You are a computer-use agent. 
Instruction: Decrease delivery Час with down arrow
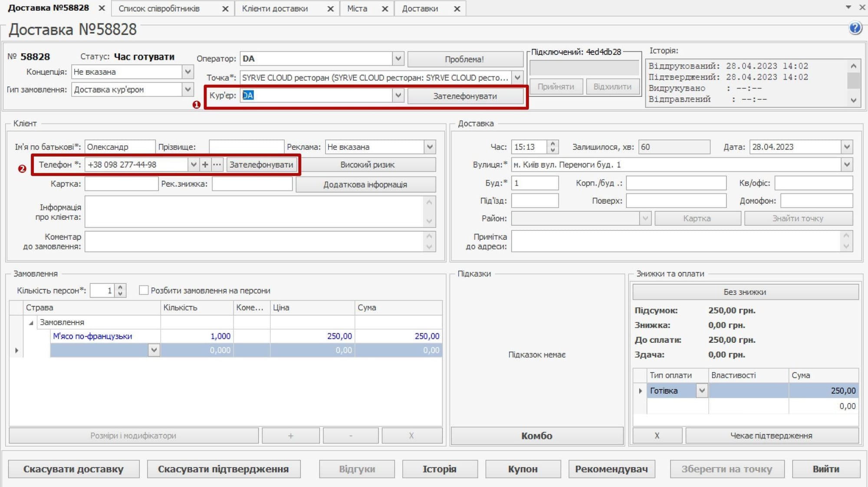[552, 150]
